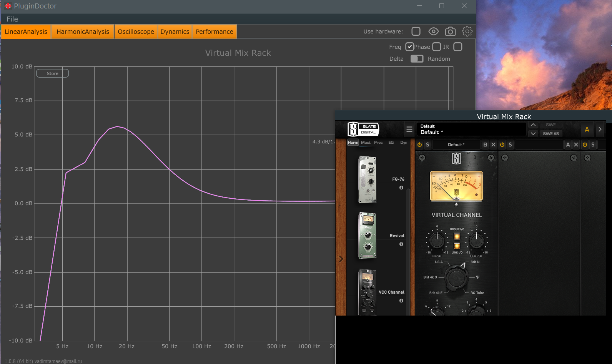Open the Default preset dropdown display
Image resolution: width=612 pixels, height=364 pixels.
pyautogui.click(x=472, y=129)
